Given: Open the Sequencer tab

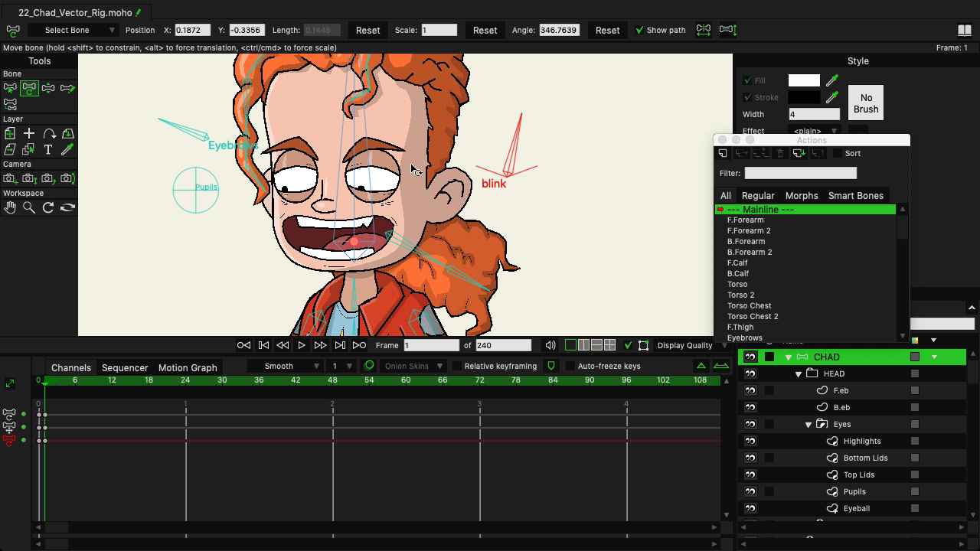Looking at the screenshot, I should point(124,367).
